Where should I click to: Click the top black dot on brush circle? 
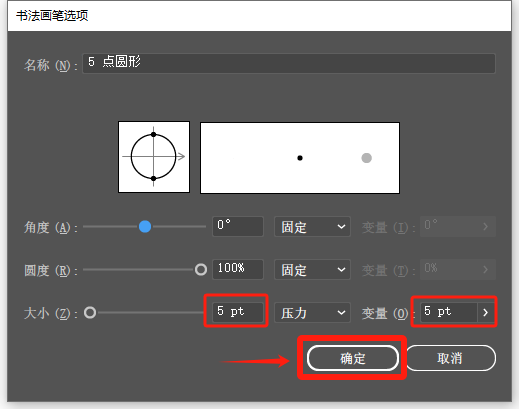[153, 134]
